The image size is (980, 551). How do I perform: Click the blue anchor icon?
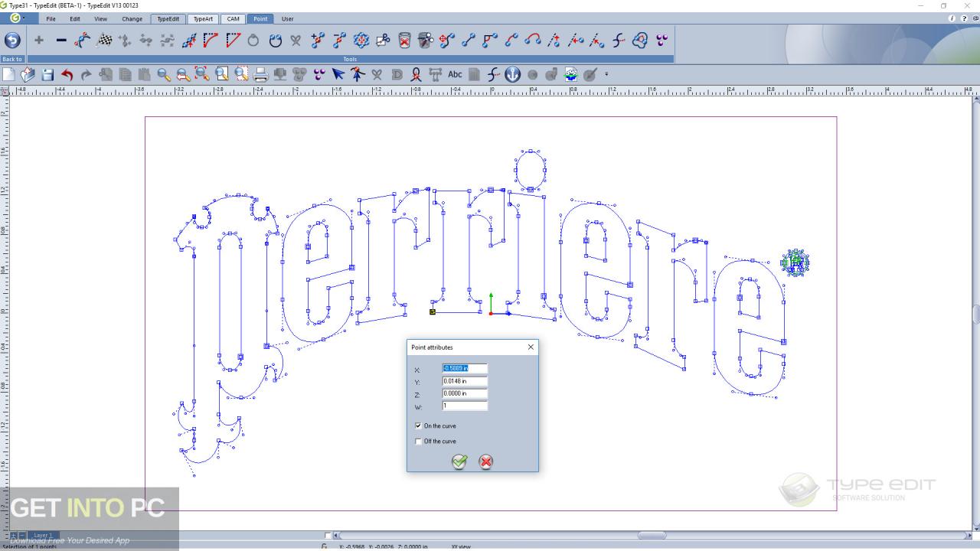tap(513, 74)
